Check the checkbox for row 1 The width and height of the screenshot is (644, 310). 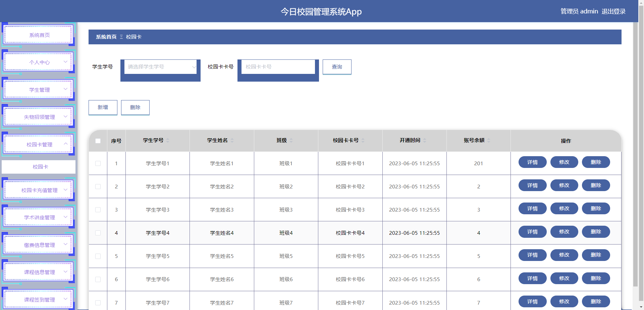(98, 164)
